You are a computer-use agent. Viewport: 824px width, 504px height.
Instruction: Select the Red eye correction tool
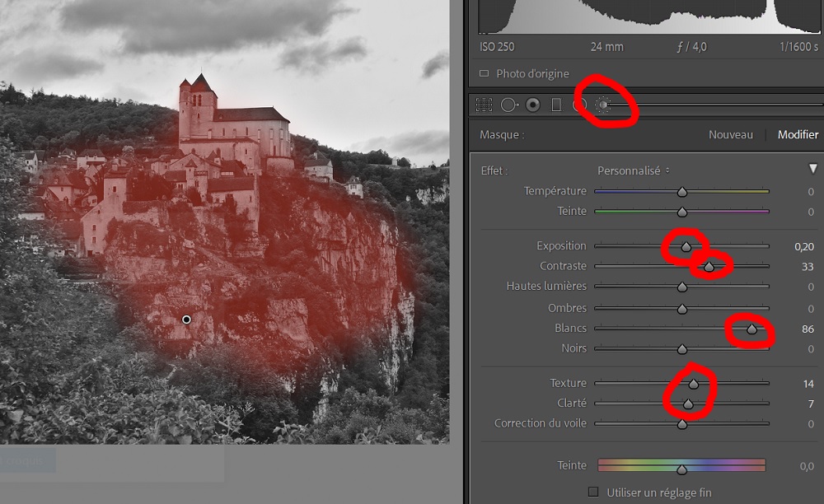tap(533, 105)
